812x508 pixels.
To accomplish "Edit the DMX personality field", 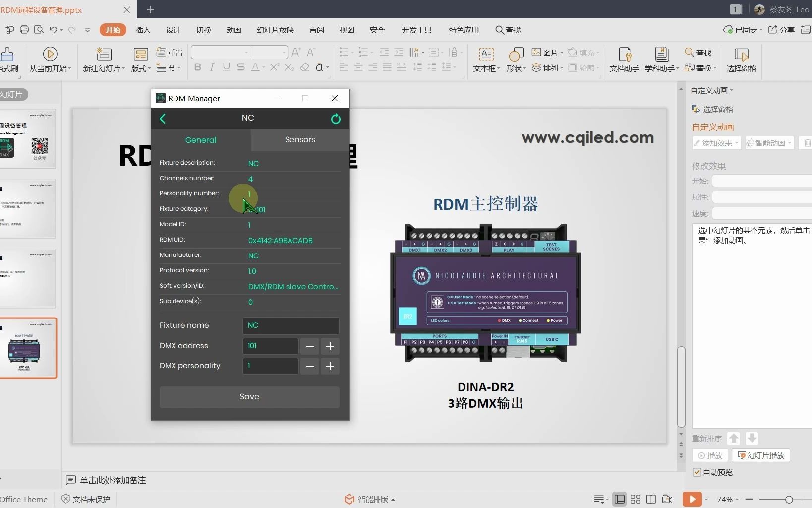I will click(x=270, y=366).
